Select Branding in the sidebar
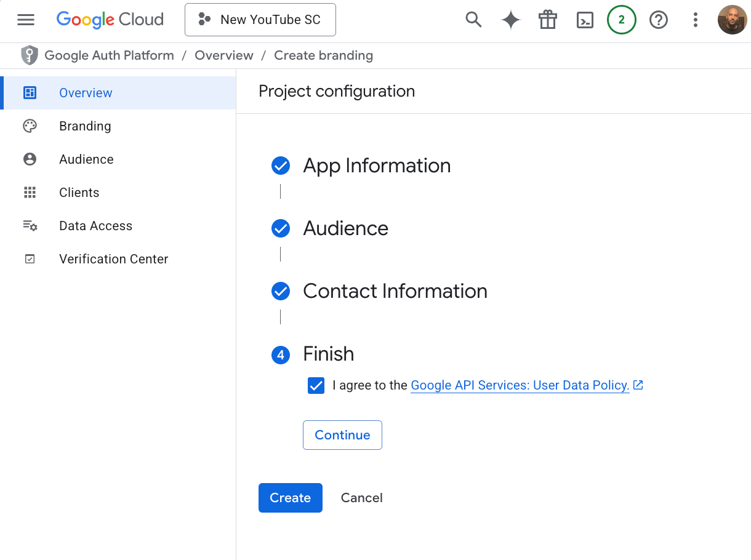Screen dimensions: 751x560 (85, 126)
